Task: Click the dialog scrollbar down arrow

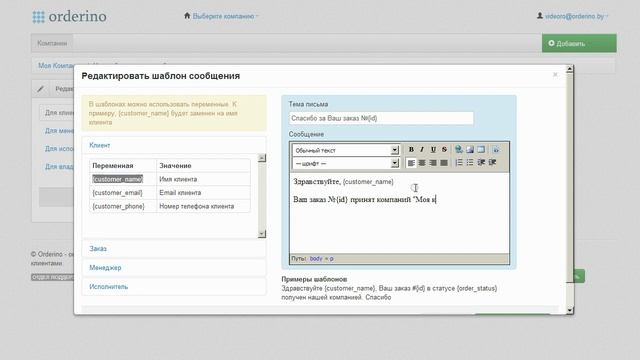Action: (570, 310)
